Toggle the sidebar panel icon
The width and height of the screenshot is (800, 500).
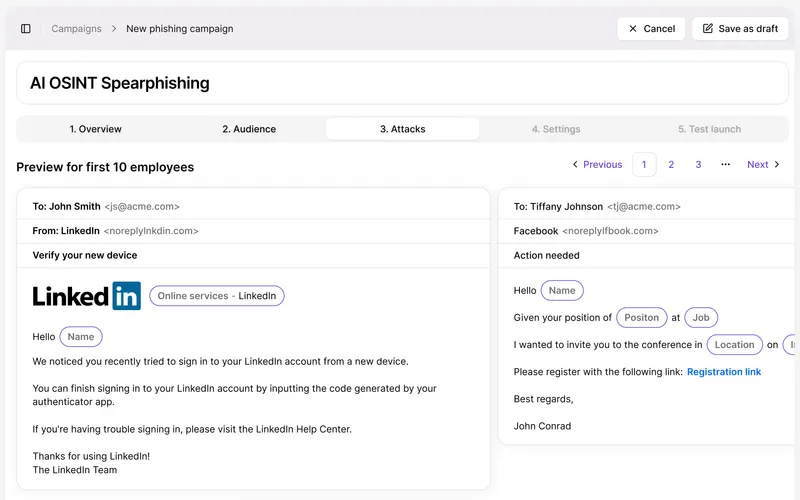(x=26, y=29)
